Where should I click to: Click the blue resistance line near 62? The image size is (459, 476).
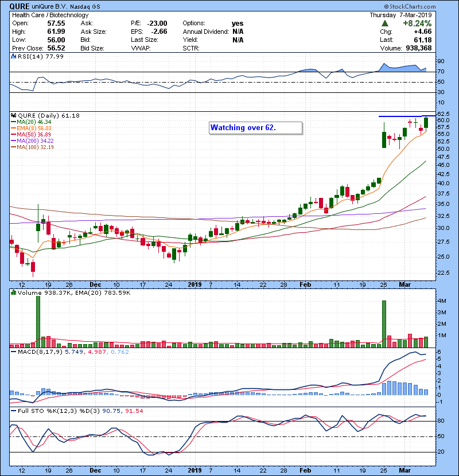[407, 116]
